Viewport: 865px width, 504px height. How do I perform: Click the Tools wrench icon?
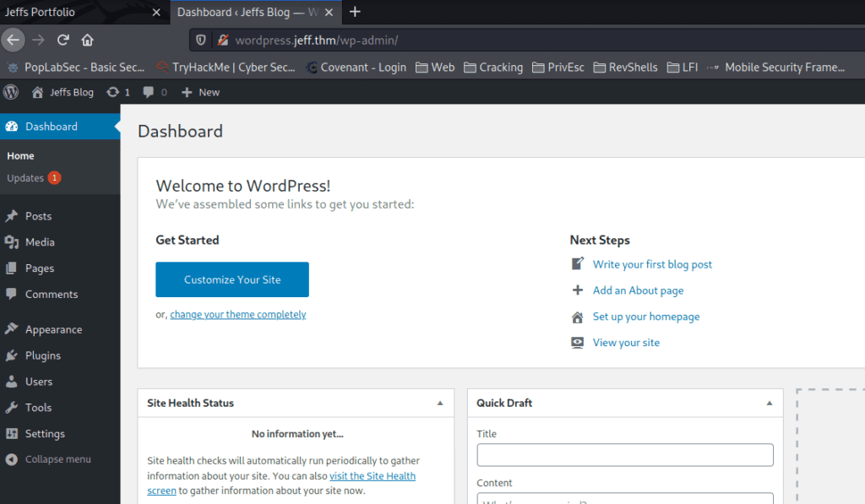pyautogui.click(x=12, y=407)
